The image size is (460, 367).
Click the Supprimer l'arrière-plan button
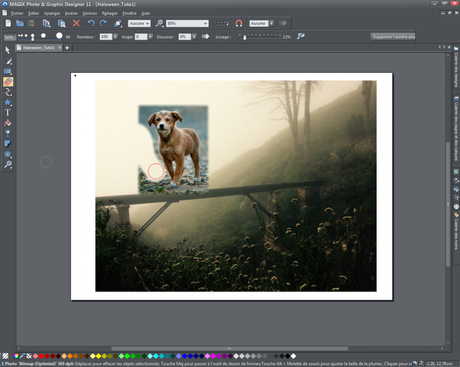[x=393, y=37]
